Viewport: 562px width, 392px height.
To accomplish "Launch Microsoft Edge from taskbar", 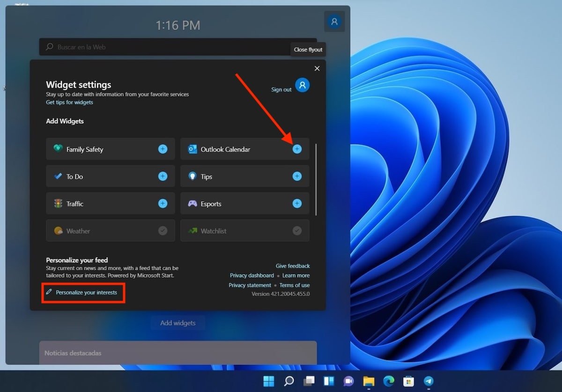I will pyautogui.click(x=389, y=381).
